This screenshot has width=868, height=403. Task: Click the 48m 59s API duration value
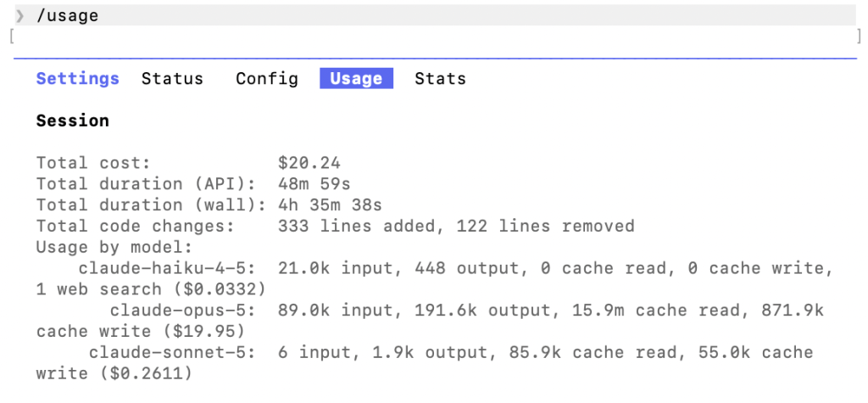coord(314,184)
